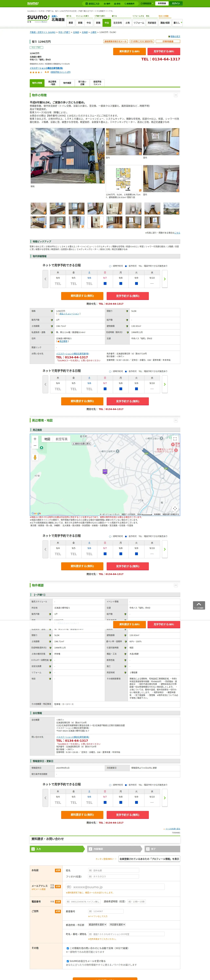Click the ログイン button
This screenshot has width=210, height=980.
tap(176, 3)
